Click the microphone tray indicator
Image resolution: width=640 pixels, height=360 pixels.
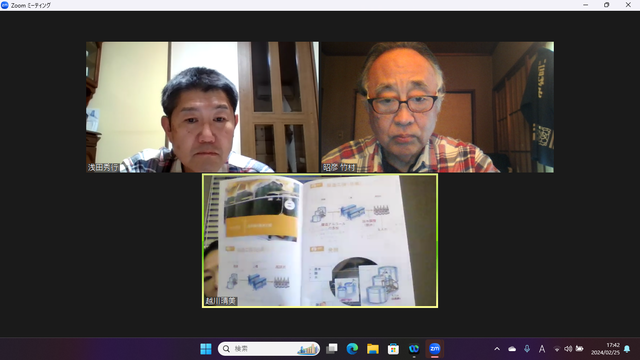[x=527, y=349]
